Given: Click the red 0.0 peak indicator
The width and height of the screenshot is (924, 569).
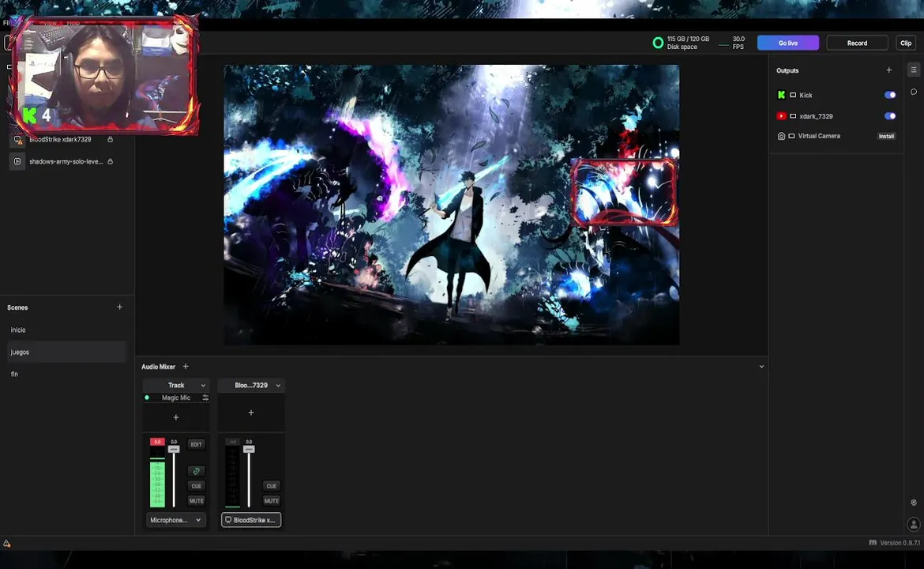Looking at the screenshot, I should 157,442.
